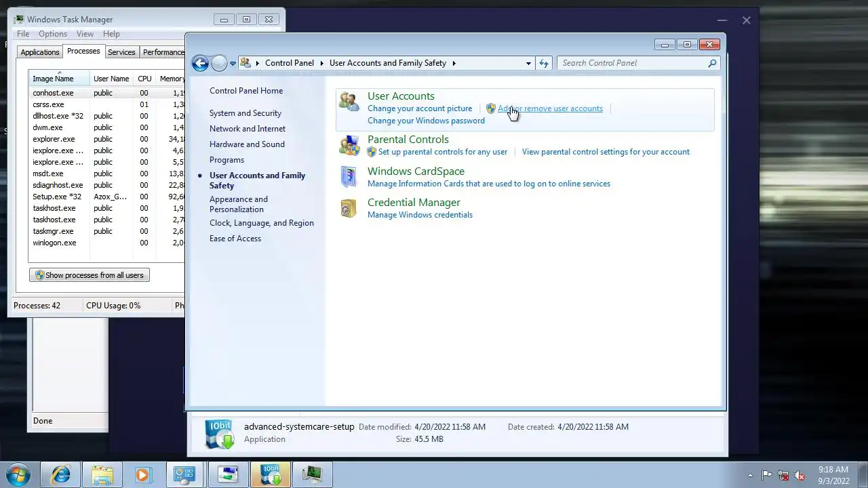Open Windows Explorer from the taskbar
The height and width of the screenshot is (488, 868).
point(102,474)
